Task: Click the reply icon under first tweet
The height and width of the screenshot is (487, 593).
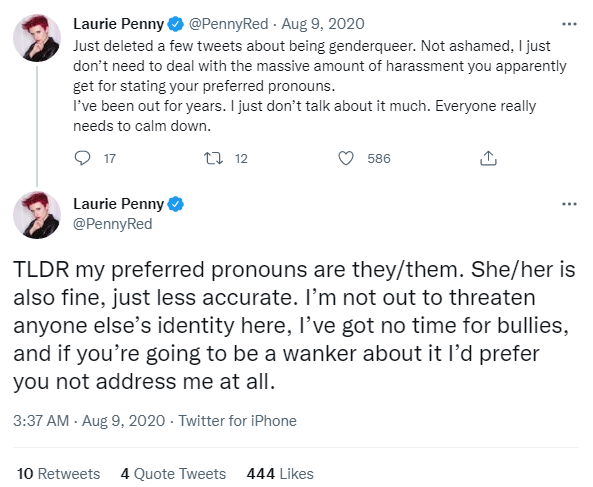Action: pos(82,158)
